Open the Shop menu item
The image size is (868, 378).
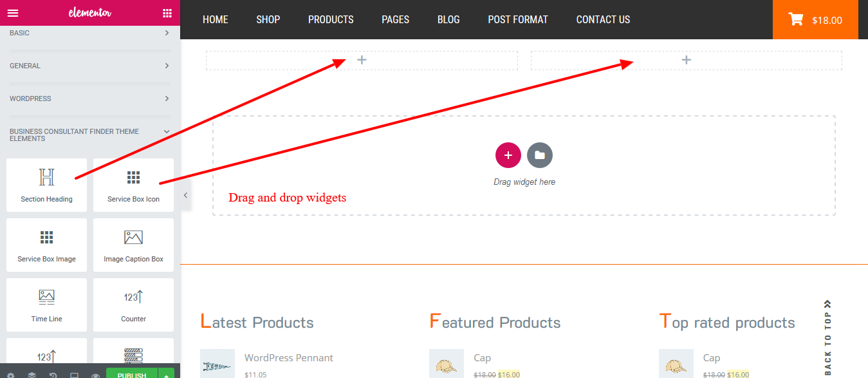(x=268, y=19)
